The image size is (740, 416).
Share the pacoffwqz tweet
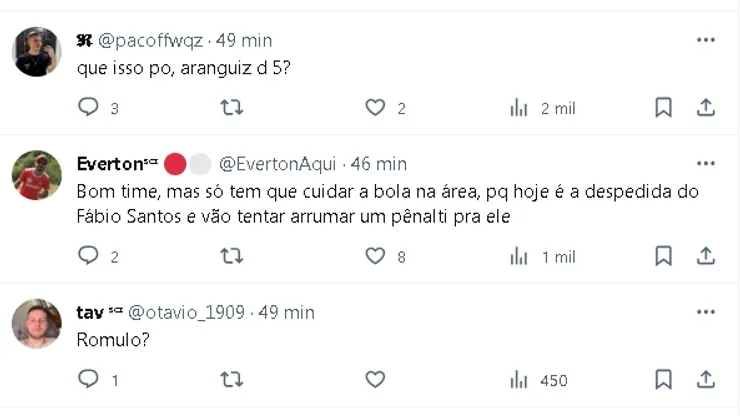pos(705,108)
